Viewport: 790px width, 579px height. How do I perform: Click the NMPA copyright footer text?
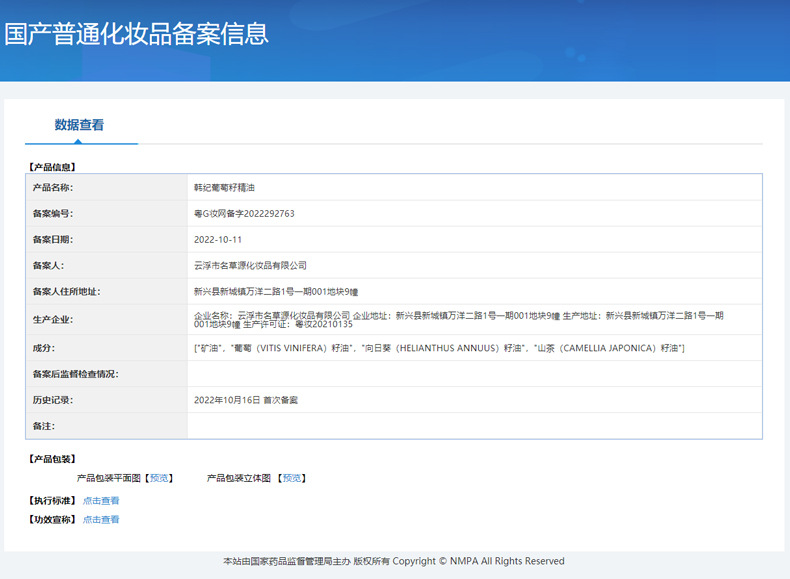(x=394, y=561)
